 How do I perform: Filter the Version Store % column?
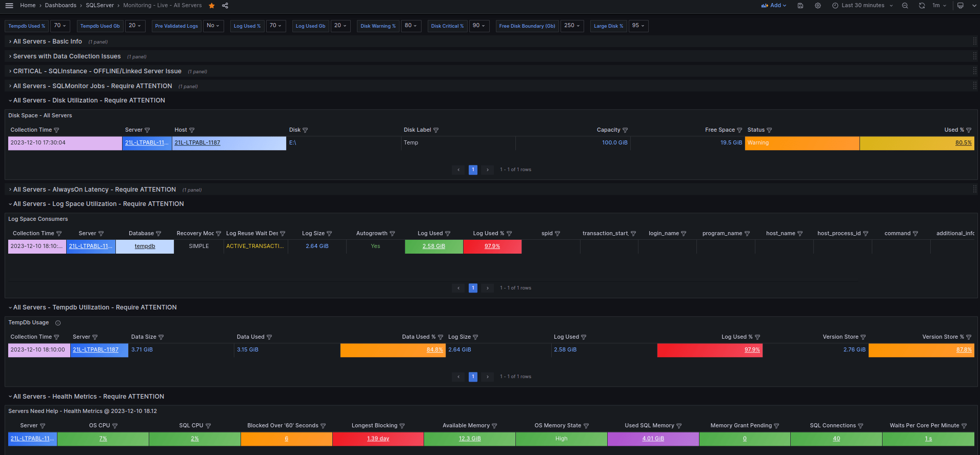pyautogui.click(x=969, y=337)
